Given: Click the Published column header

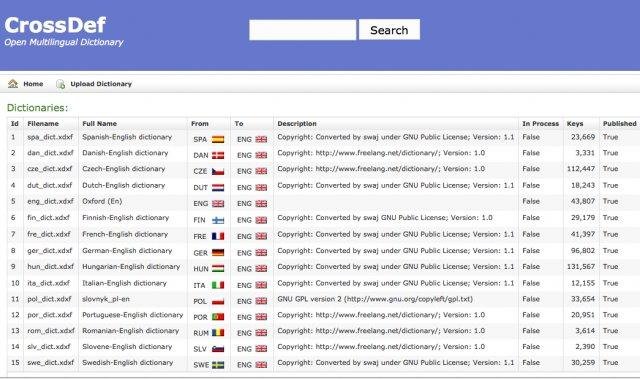Looking at the screenshot, I should 620,123.
